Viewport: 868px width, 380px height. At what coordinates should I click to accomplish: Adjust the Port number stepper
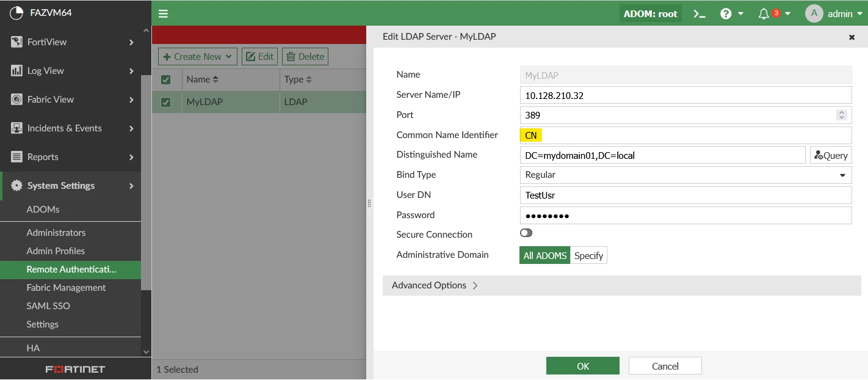842,115
